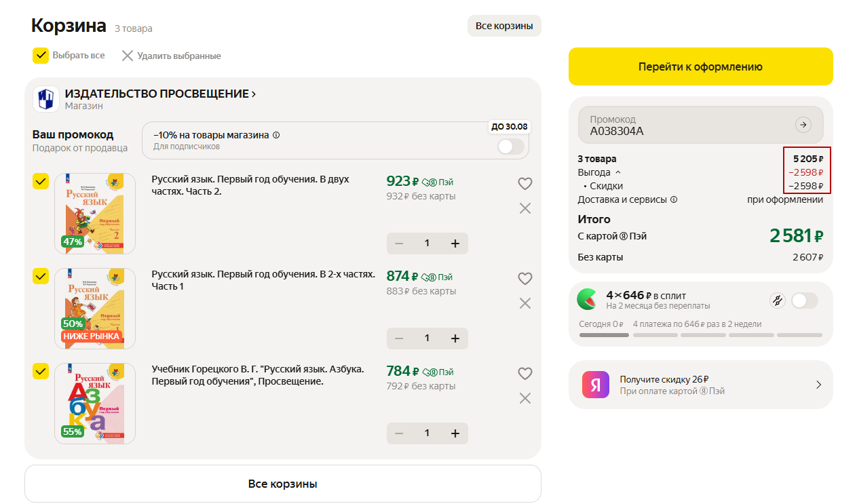
Task: Click the Промокод input field
Action: click(x=685, y=125)
